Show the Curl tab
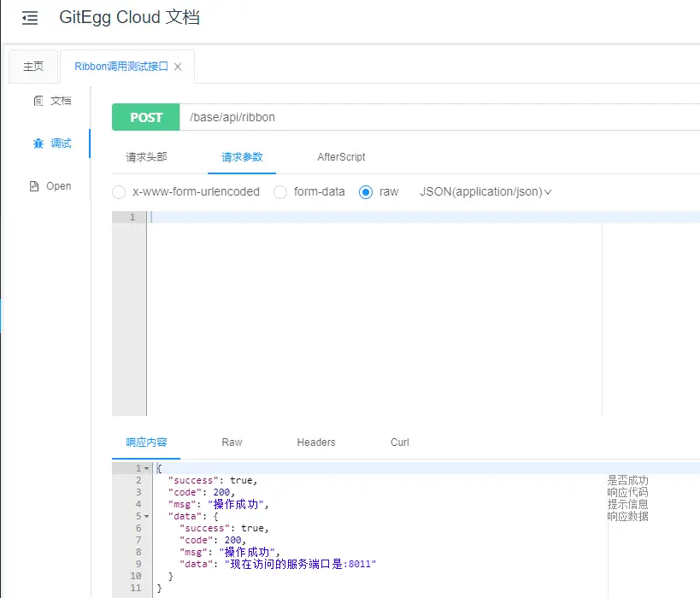The height and width of the screenshot is (598, 700). click(399, 443)
